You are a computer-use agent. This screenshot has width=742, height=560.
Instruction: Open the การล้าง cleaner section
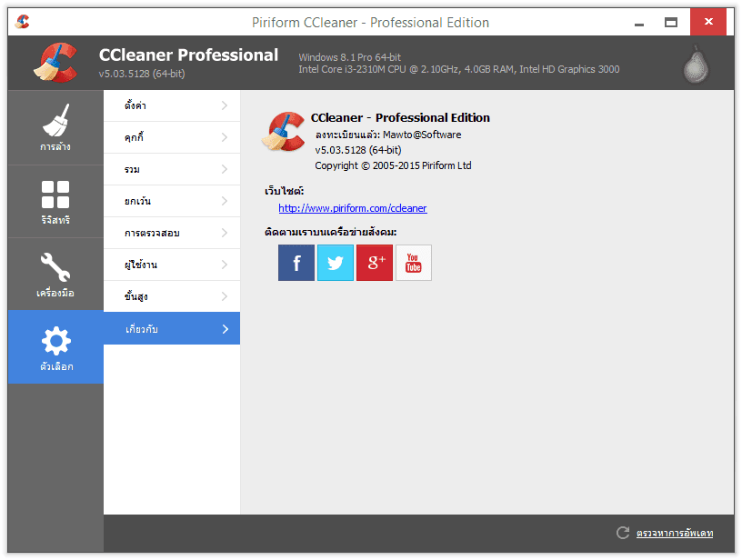click(55, 127)
